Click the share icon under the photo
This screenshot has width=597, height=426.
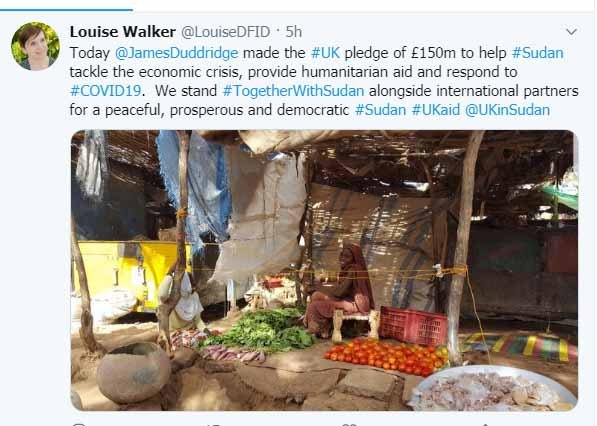[x=484, y=424]
